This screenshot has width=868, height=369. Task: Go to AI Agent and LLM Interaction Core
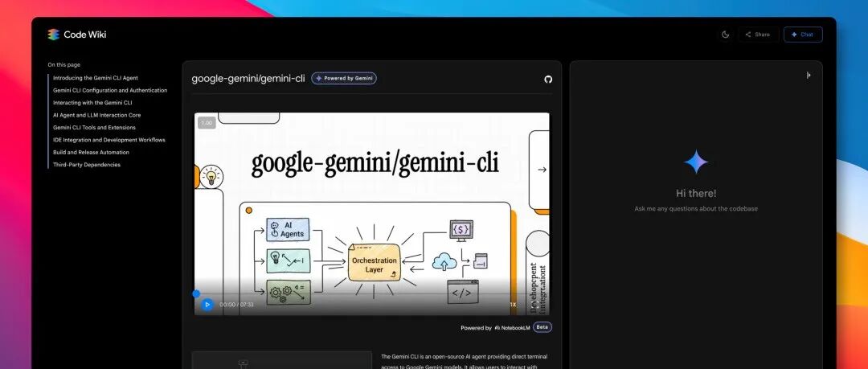[x=97, y=115]
